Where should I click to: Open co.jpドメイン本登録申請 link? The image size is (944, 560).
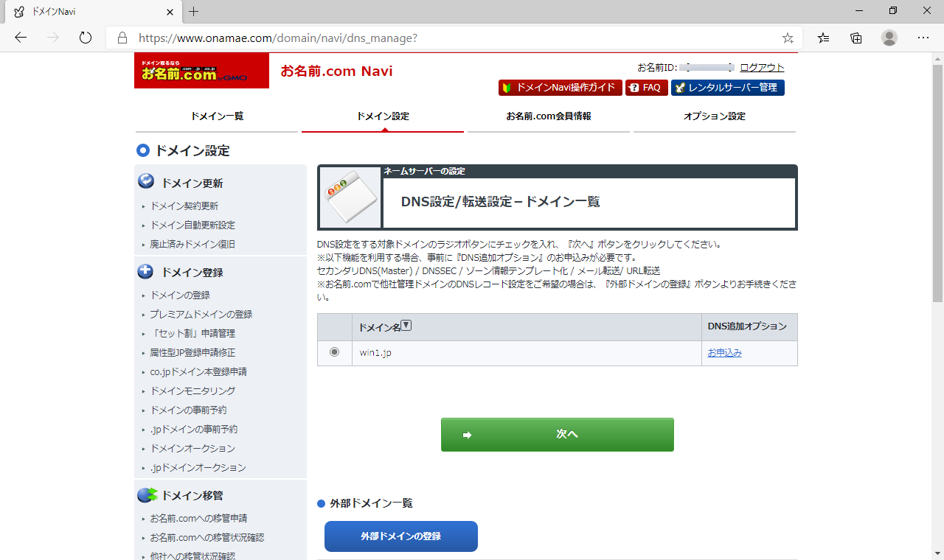[x=198, y=372]
